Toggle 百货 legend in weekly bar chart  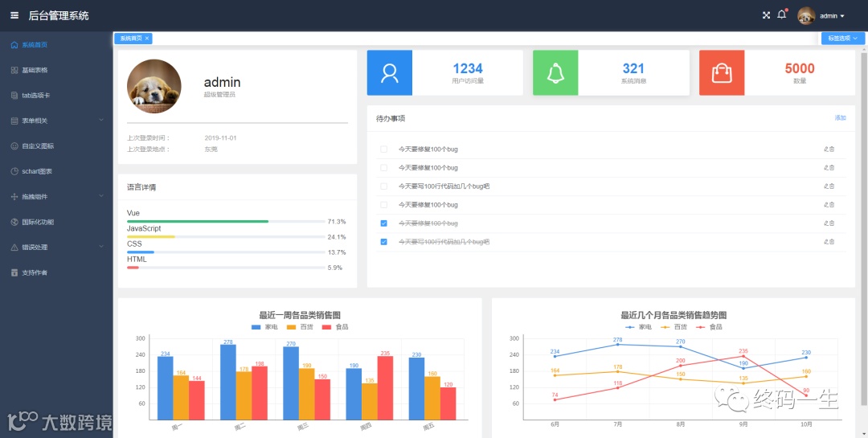pos(300,327)
